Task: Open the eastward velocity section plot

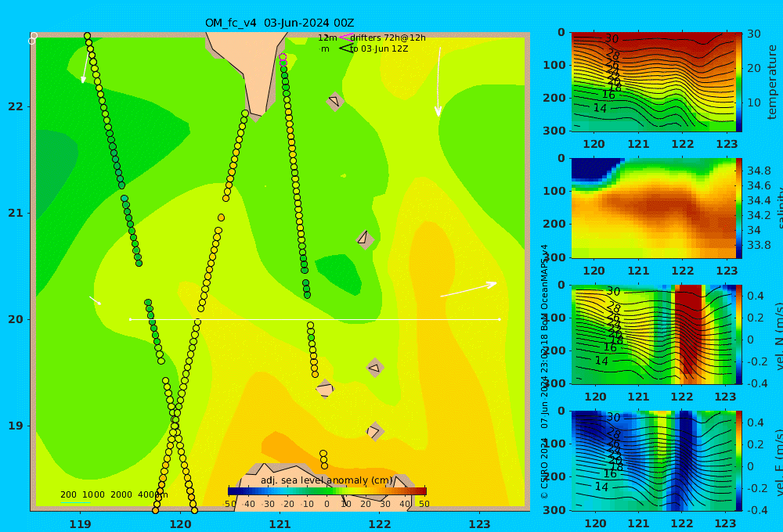Action: [x=654, y=461]
